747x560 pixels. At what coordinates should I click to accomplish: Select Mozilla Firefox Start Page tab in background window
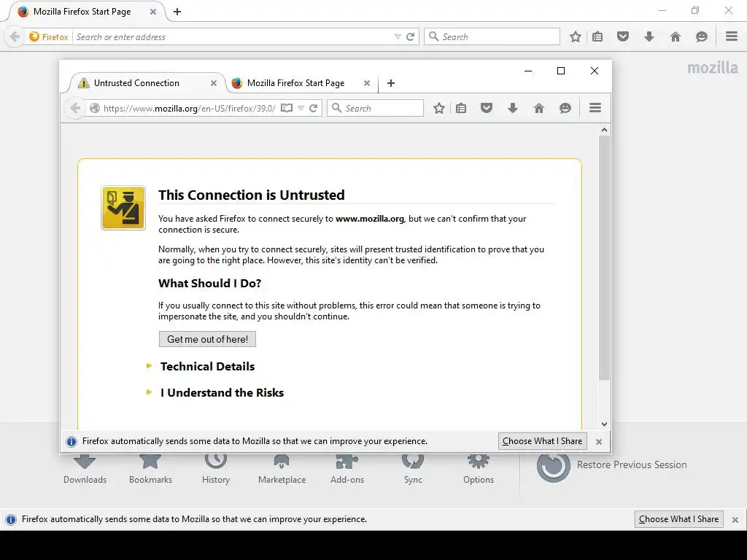click(x=82, y=12)
